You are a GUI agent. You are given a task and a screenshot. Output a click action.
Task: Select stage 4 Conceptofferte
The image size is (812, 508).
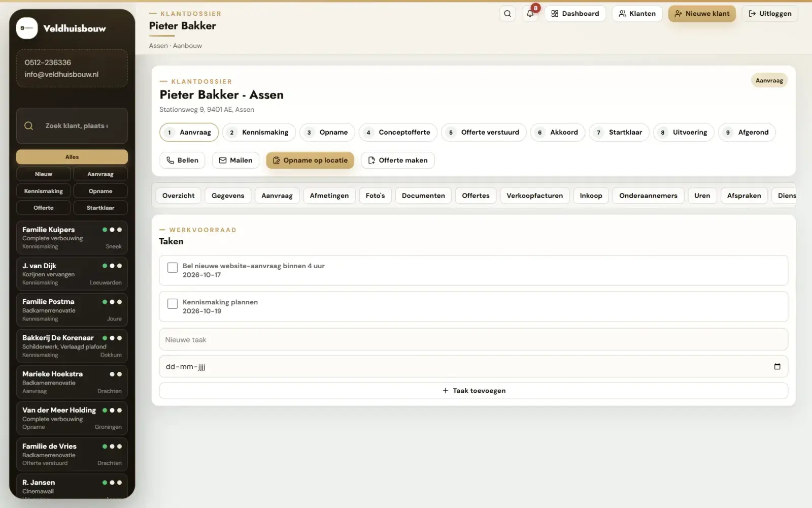[x=398, y=132]
